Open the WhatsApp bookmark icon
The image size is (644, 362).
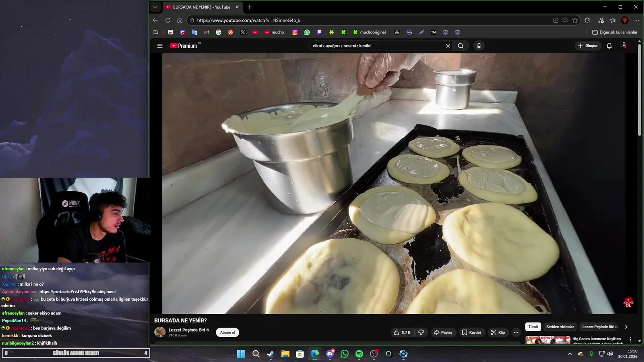click(x=307, y=32)
